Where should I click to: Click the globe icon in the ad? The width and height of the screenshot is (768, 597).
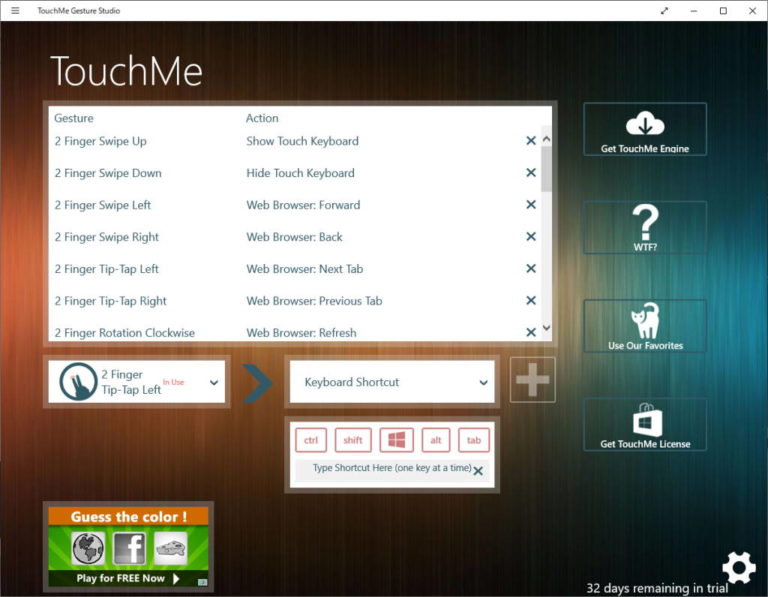coord(88,549)
